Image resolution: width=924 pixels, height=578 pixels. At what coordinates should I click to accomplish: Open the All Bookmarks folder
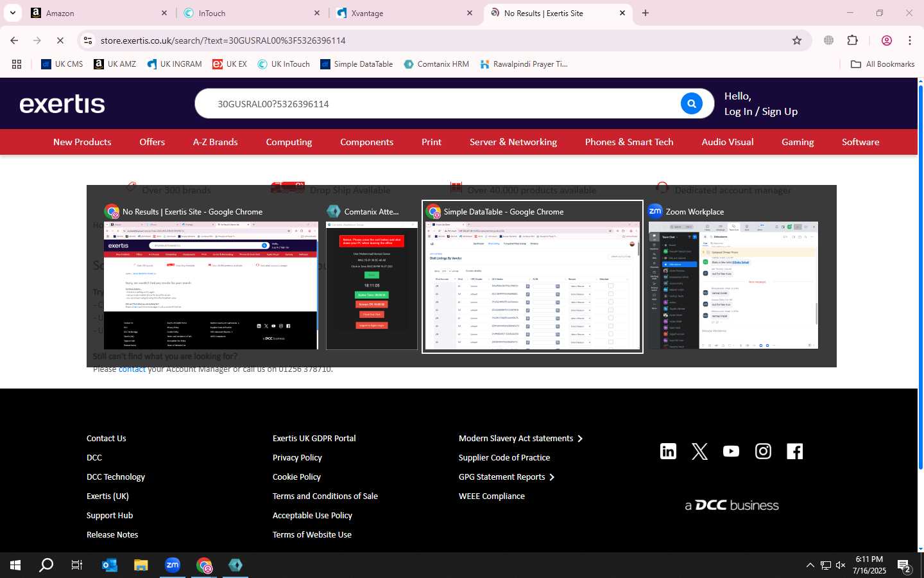(882, 64)
